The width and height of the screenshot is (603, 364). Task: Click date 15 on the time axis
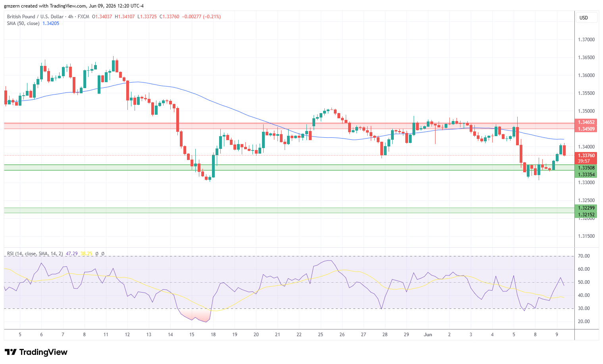point(192,335)
